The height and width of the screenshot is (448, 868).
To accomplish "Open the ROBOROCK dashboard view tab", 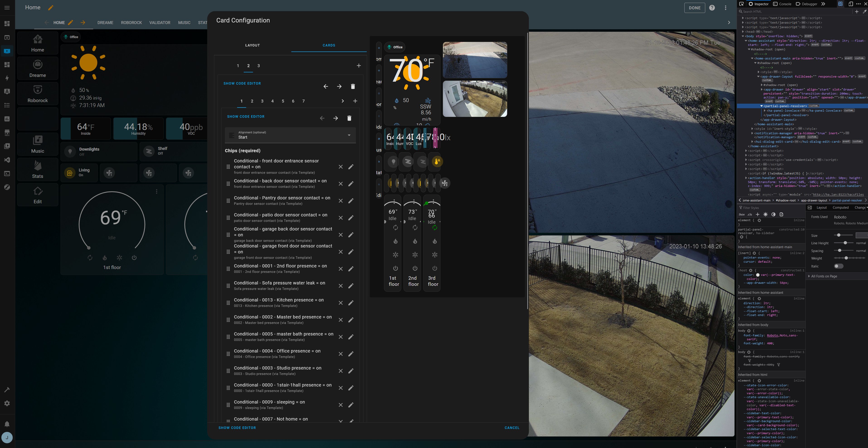I will pos(131,23).
